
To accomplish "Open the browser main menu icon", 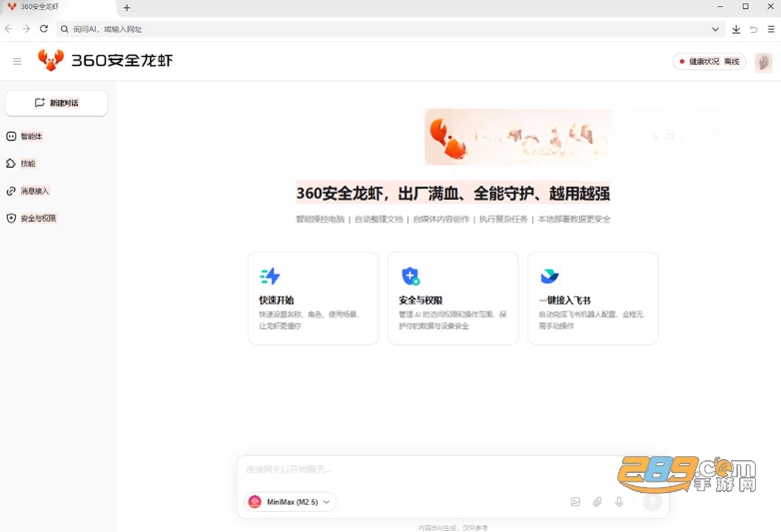I will 771,29.
